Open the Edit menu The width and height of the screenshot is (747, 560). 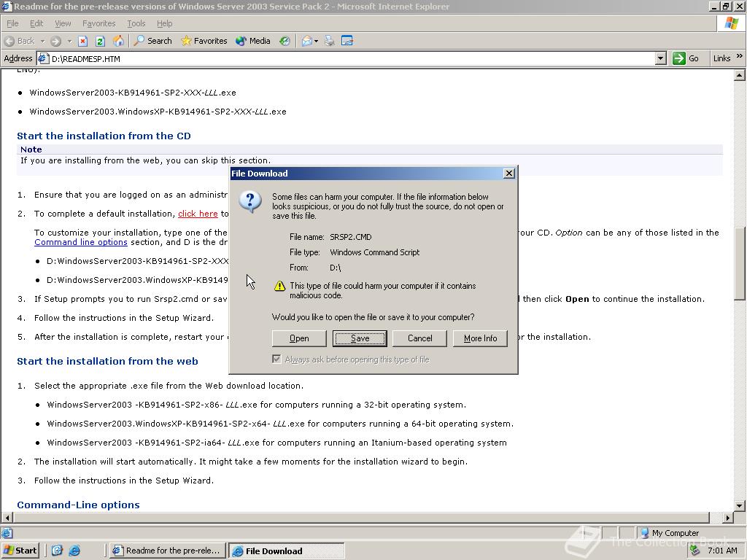pyautogui.click(x=36, y=23)
